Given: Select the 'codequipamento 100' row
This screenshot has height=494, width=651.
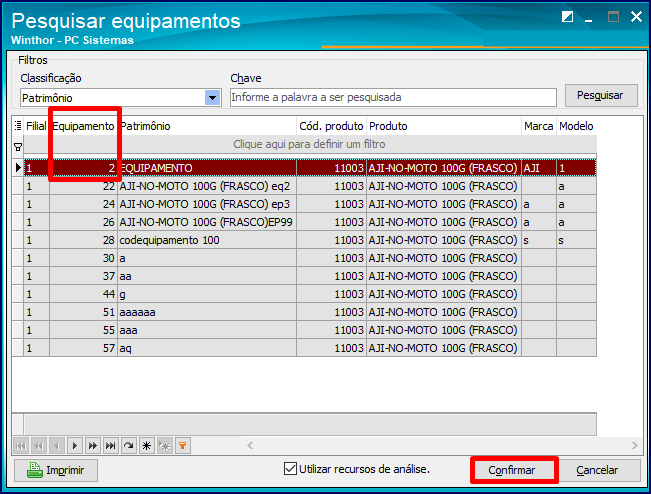Looking at the screenshot, I should point(310,240).
